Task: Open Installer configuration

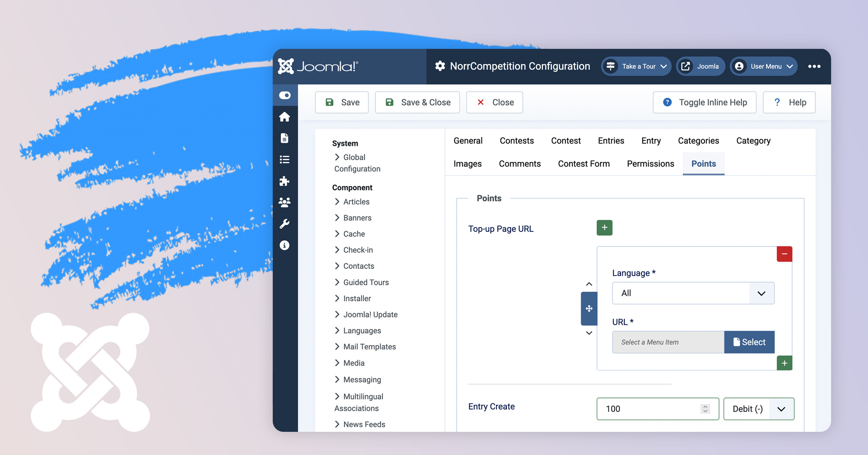Action: [353, 299]
